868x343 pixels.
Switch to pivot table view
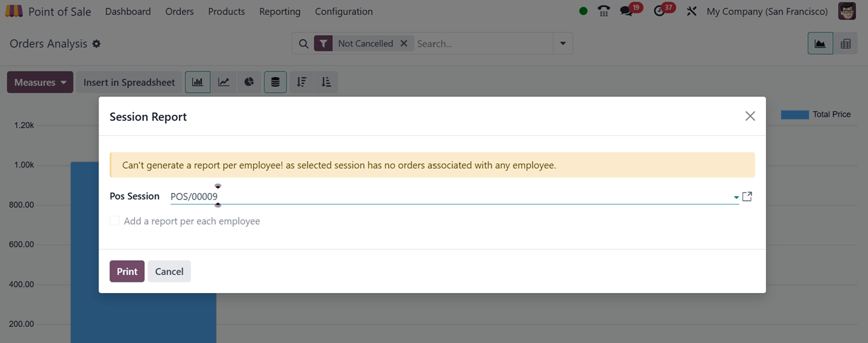click(845, 44)
